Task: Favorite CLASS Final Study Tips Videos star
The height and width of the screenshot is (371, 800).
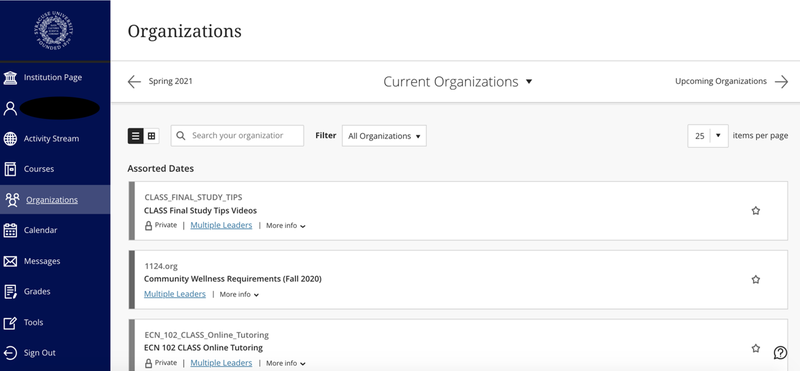Action: coord(756,211)
